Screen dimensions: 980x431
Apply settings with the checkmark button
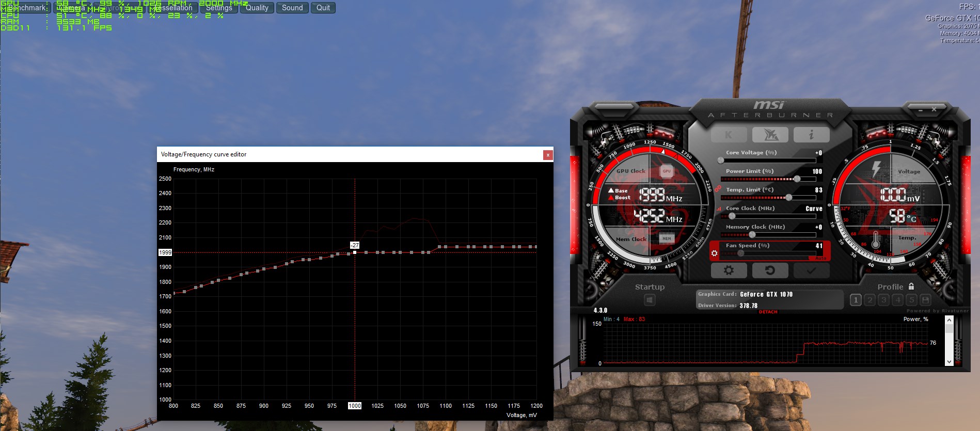(811, 270)
